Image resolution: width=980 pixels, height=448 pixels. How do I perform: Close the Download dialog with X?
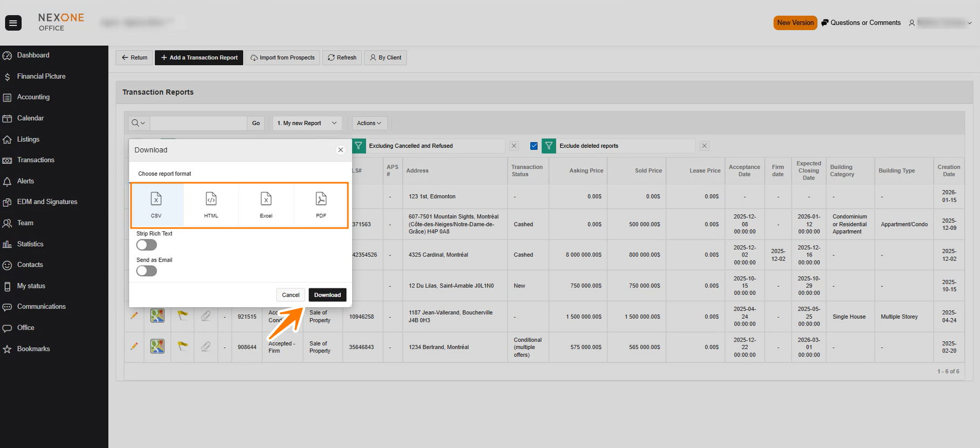(x=340, y=150)
